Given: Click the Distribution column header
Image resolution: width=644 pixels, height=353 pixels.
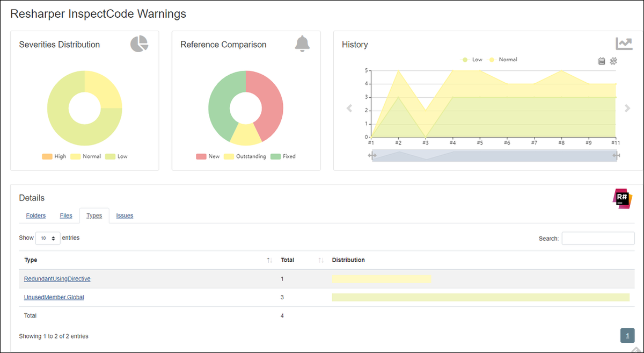Looking at the screenshot, I should point(349,260).
